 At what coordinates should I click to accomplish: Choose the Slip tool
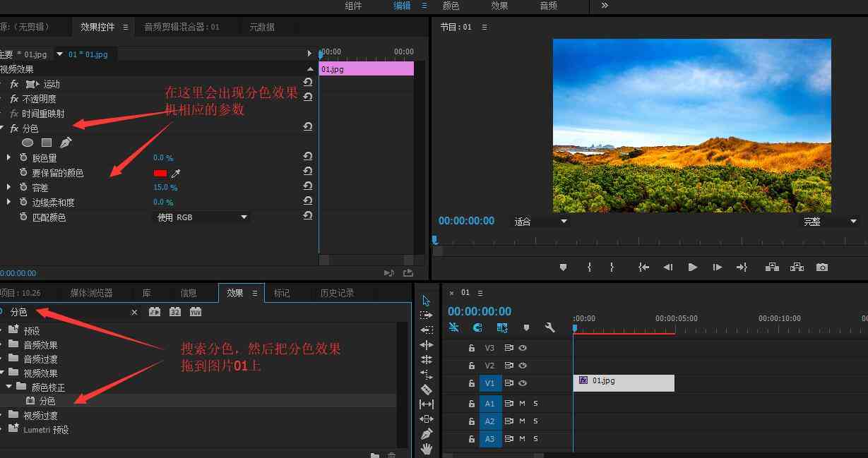coord(427,404)
